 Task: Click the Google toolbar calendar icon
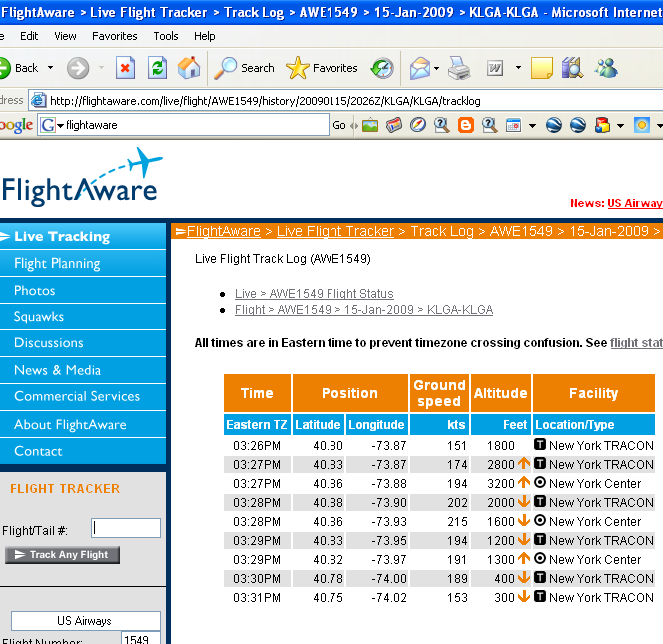click(x=514, y=125)
